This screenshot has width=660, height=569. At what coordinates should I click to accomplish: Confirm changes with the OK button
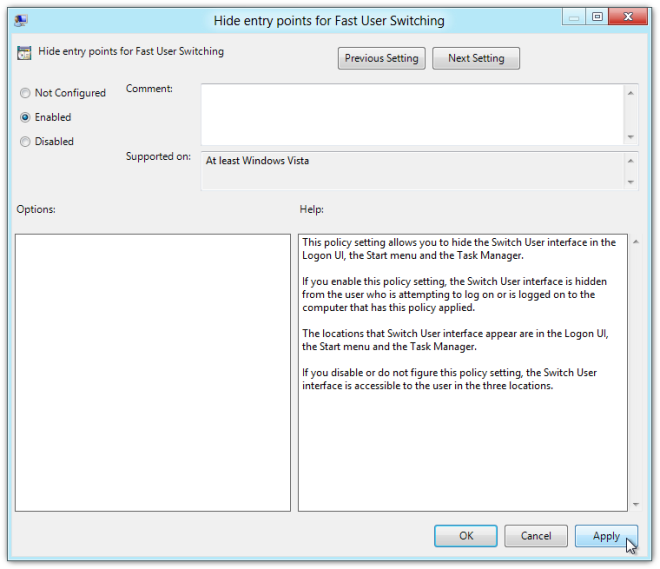click(x=466, y=536)
